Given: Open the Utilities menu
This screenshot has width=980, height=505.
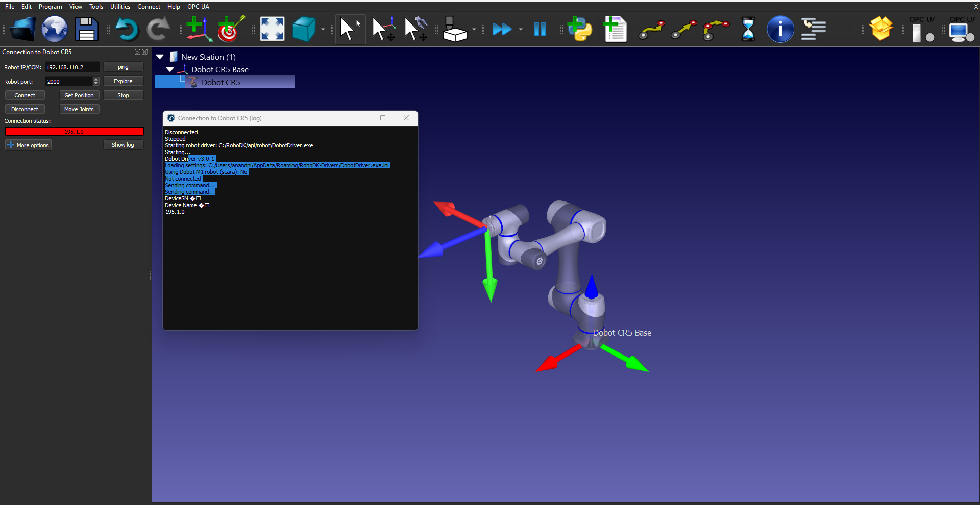Looking at the screenshot, I should [x=120, y=7].
